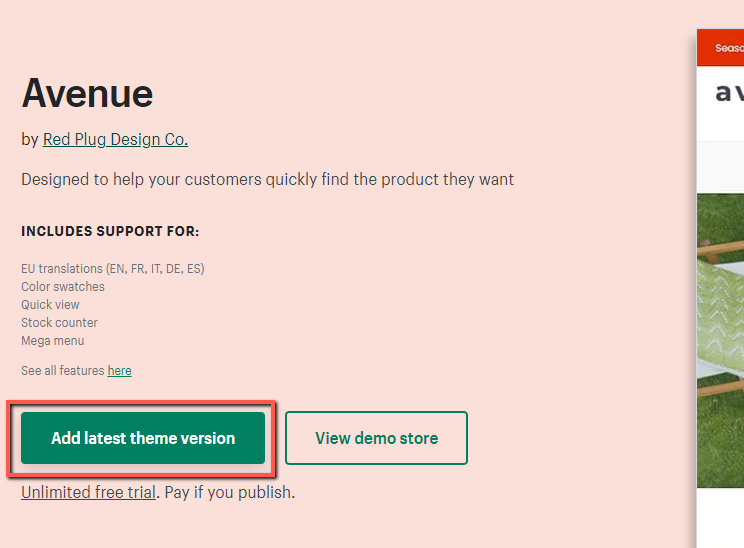744x548 pixels.
Task: Click the 'See all features' text
Action: point(62,371)
